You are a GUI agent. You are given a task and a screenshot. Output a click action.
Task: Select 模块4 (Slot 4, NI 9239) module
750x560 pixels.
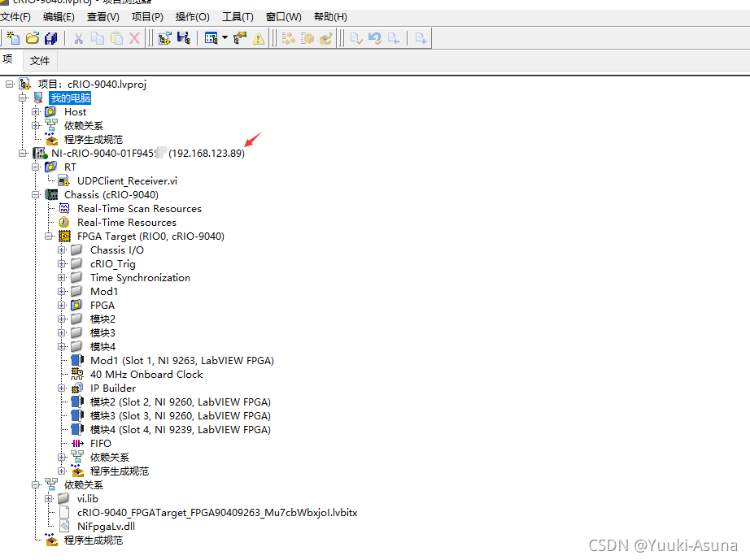(x=181, y=430)
